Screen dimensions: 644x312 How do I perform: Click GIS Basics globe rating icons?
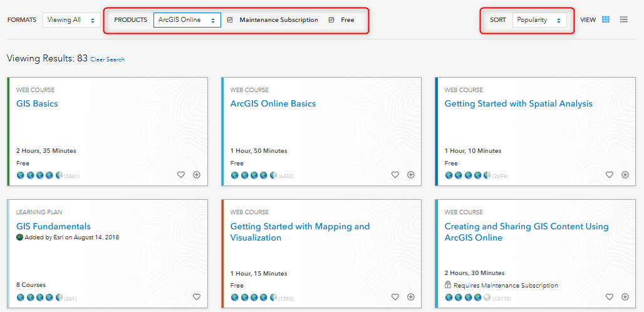click(x=40, y=175)
